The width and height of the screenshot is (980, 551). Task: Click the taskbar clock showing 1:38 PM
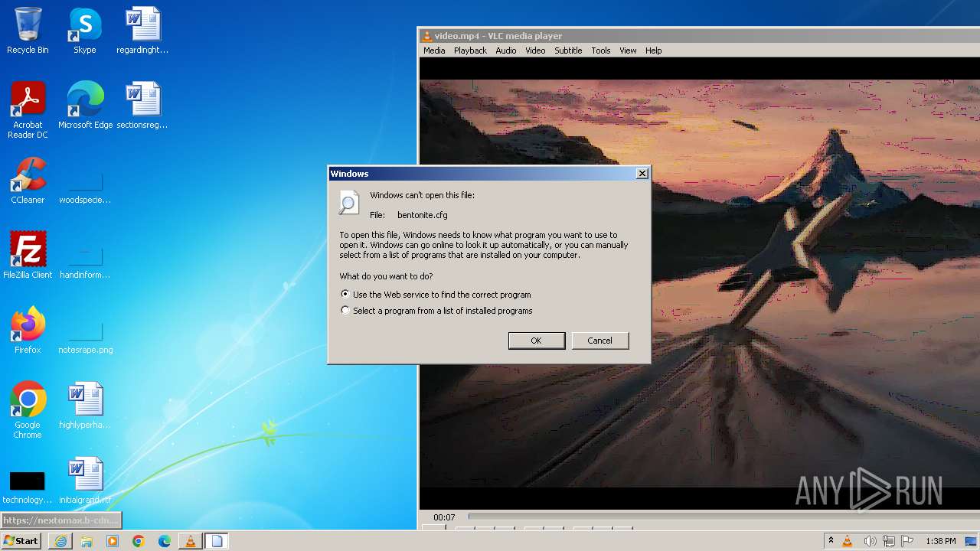tap(940, 541)
